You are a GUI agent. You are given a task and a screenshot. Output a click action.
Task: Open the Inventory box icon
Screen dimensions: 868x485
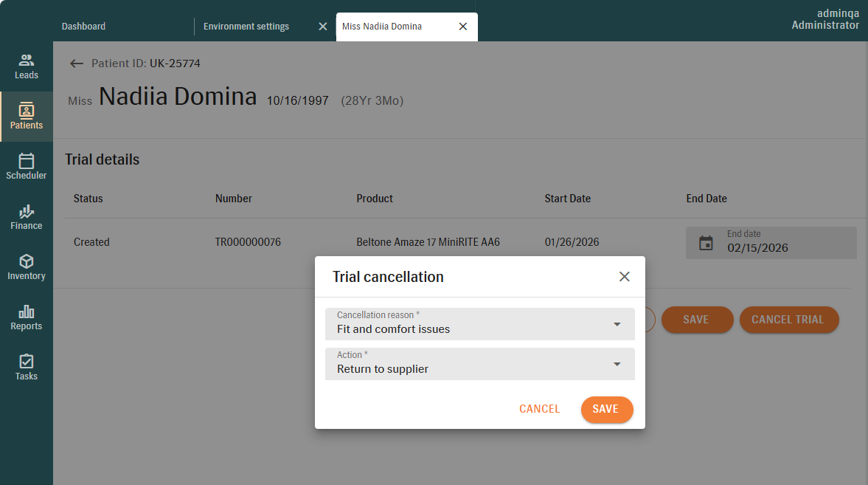click(27, 261)
